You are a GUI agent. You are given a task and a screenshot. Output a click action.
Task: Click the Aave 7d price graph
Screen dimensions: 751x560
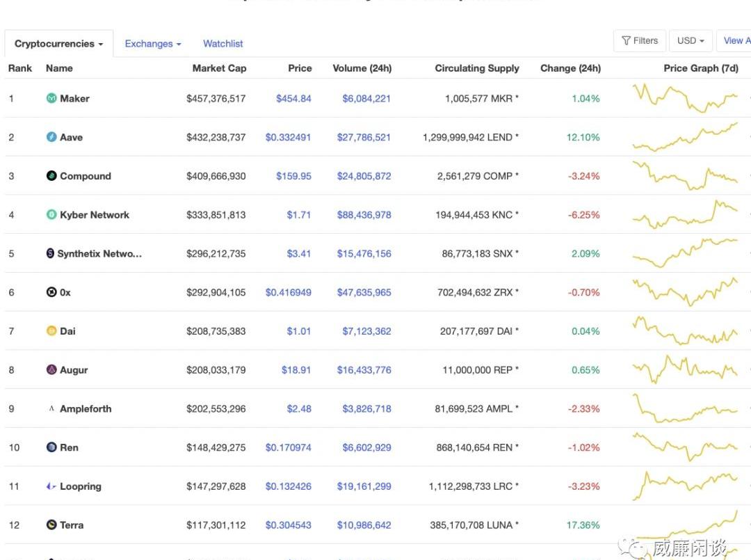click(x=686, y=137)
